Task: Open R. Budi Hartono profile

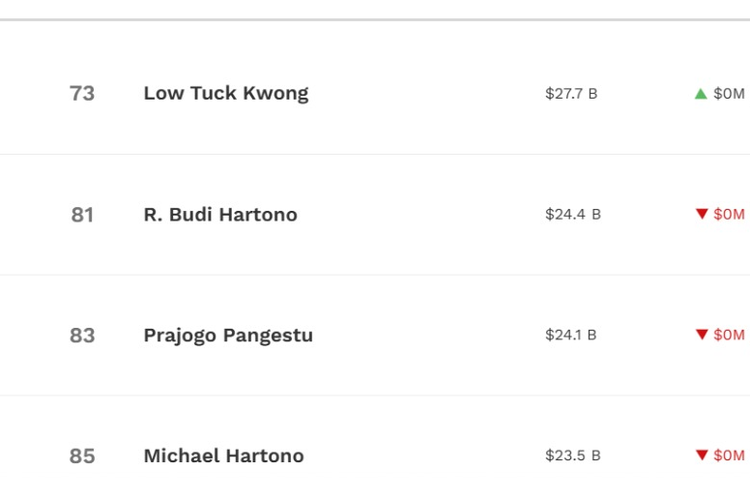Action: 221,214
